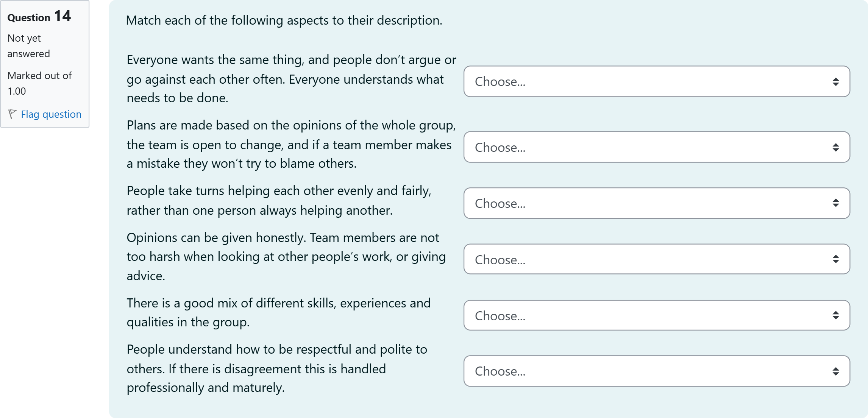The width and height of the screenshot is (868, 418).
Task: Click arrow icon on 'People take turns' dropdown
Action: click(x=835, y=203)
